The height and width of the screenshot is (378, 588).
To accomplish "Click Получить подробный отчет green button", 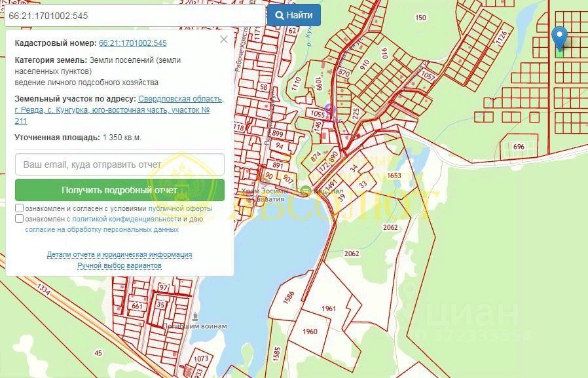I will tap(120, 190).
